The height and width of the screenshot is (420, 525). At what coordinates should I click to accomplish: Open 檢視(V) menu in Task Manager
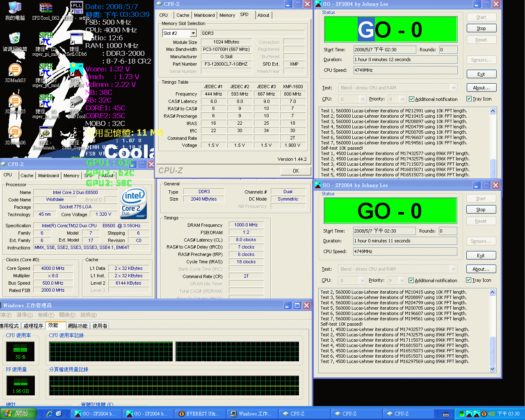pos(46,315)
